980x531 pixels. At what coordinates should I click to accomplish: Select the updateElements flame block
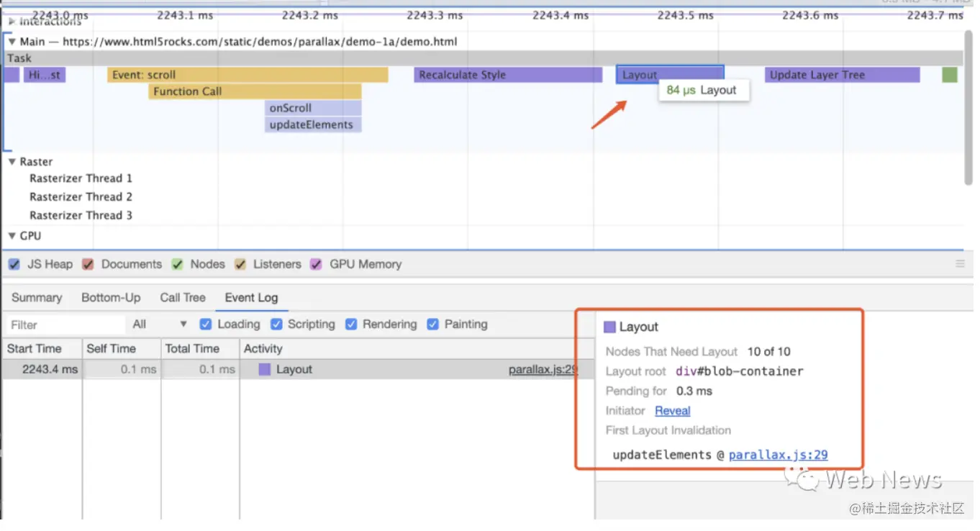click(x=313, y=124)
